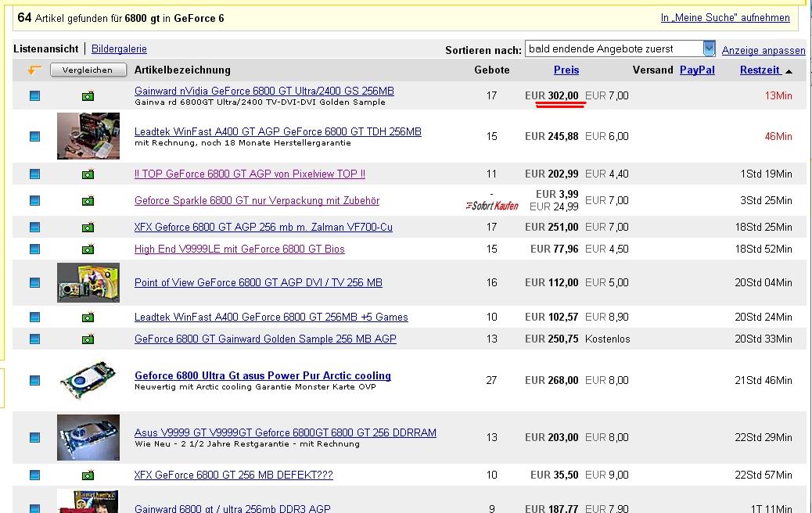
Task: Click camera icon for Gainward Golden Sample AGP listing
Action: [88, 339]
